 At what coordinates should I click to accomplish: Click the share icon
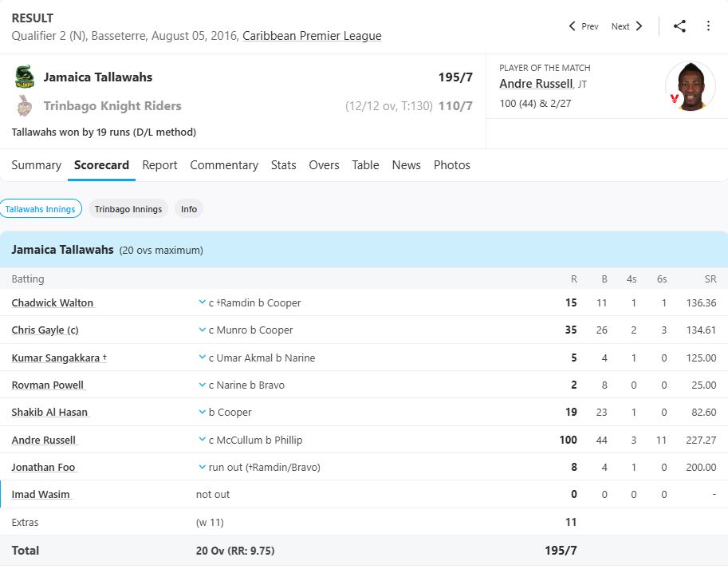pyautogui.click(x=679, y=26)
